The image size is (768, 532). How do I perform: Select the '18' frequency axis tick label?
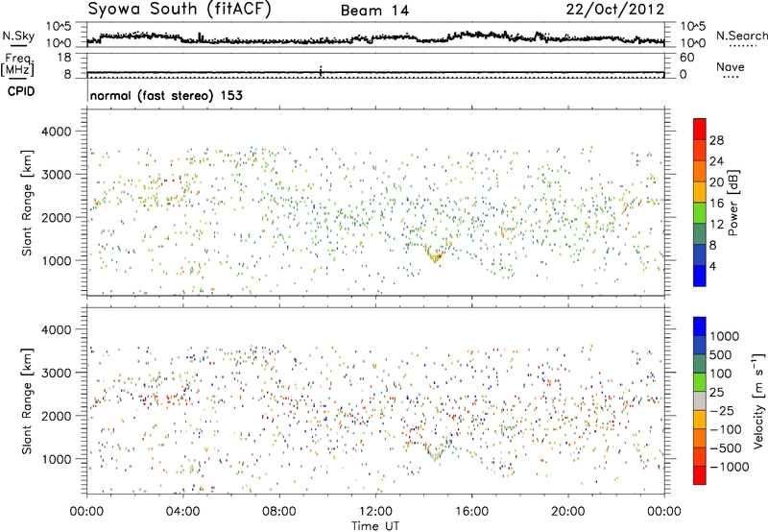[x=64, y=58]
